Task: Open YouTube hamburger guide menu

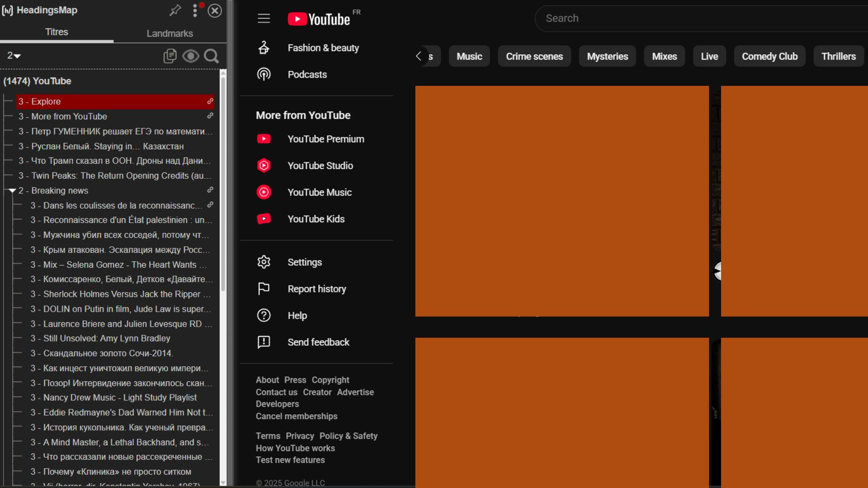Action: (x=264, y=19)
